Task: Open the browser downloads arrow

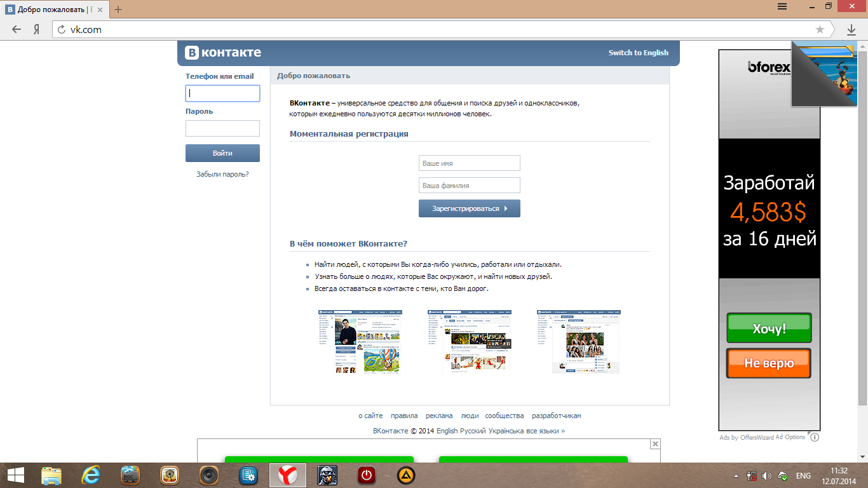Action: coord(851,29)
